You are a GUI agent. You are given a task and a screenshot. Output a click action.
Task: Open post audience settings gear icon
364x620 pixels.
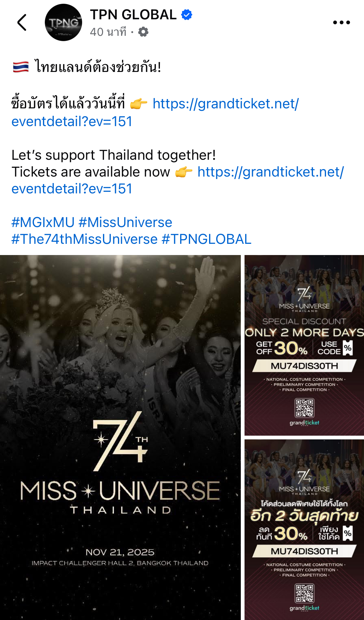click(143, 32)
